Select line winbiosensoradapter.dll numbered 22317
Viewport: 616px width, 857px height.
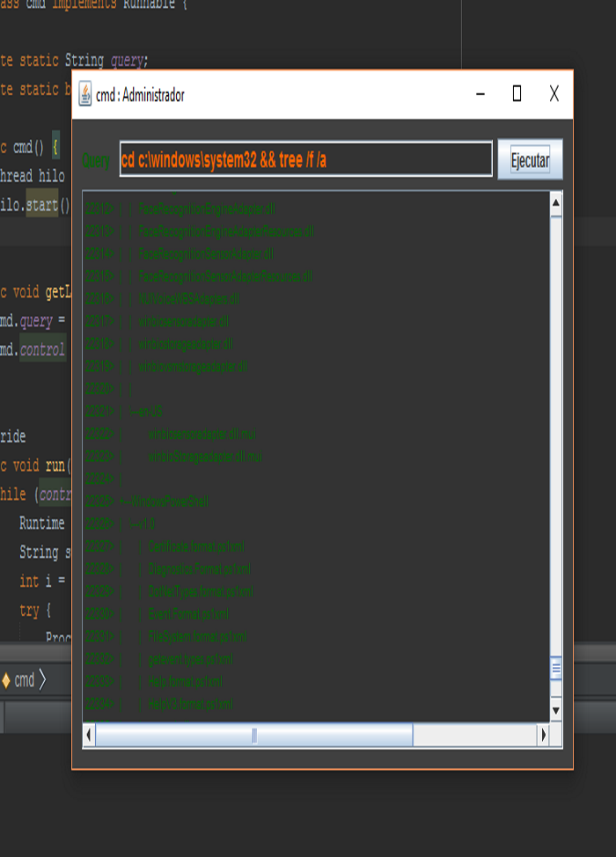click(184, 321)
